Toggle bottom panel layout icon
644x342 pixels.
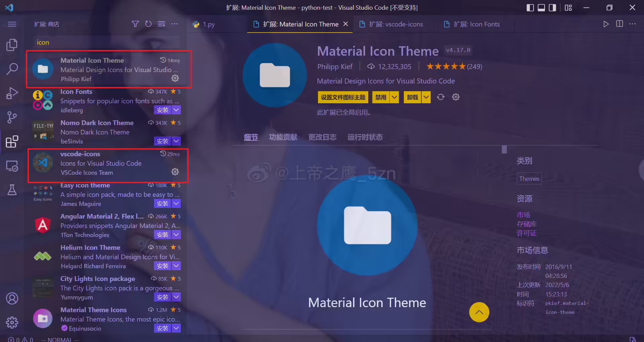tap(541, 7)
